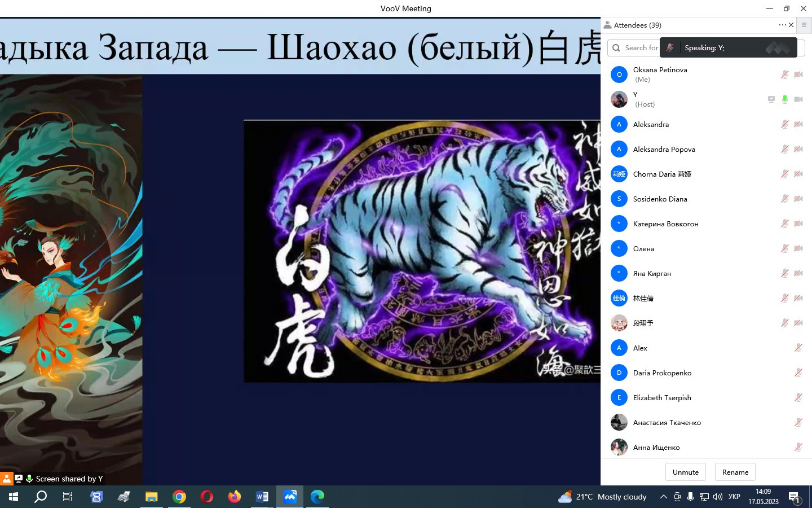
Task: Select attendee name Elizabeth Tserpish
Action: pyautogui.click(x=662, y=397)
